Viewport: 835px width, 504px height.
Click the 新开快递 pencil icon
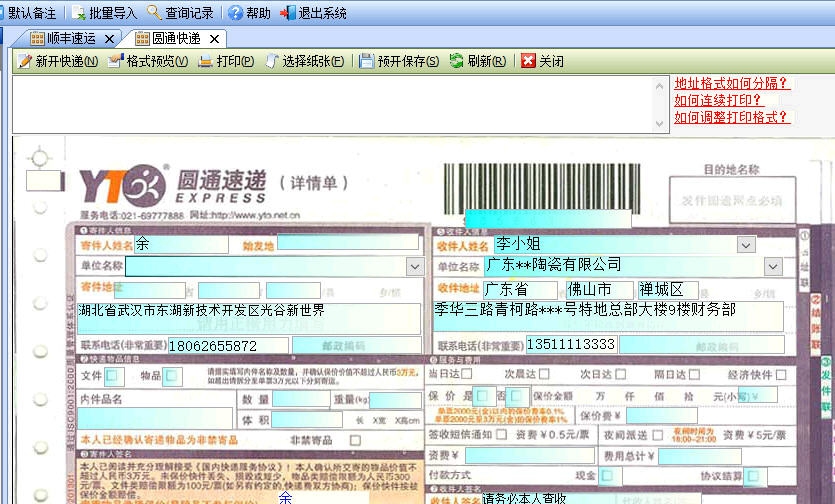(24, 61)
